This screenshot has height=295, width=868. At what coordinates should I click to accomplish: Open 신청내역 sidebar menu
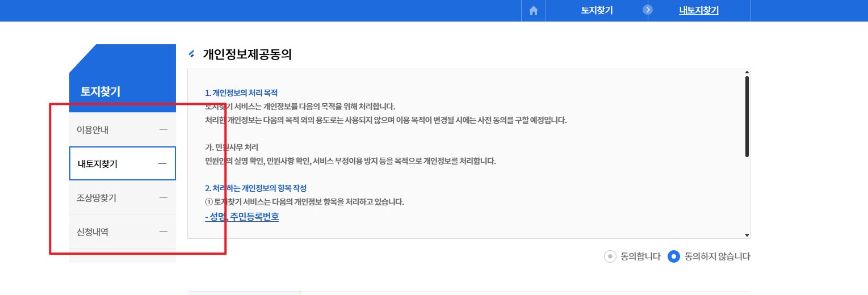[123, 231]
